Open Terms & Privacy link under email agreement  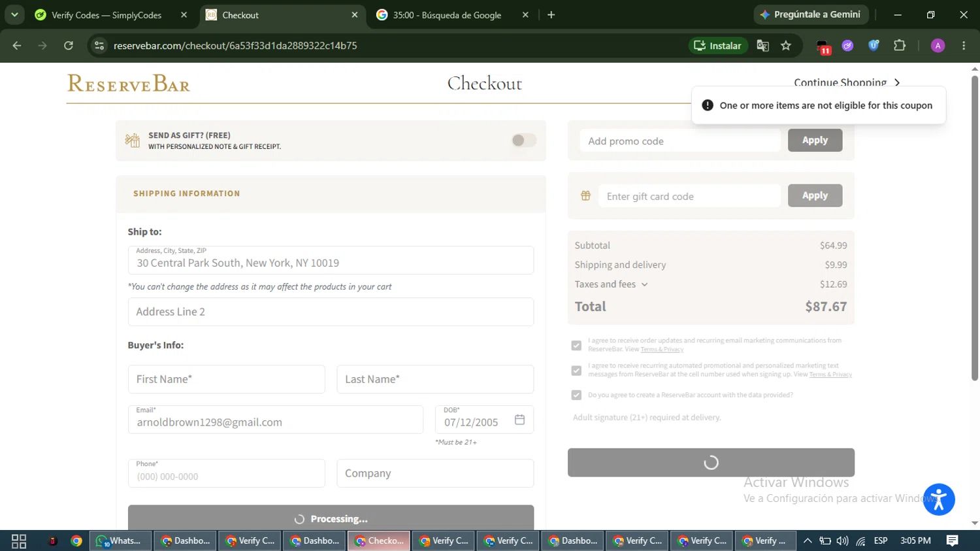click(x=662, y=349)
